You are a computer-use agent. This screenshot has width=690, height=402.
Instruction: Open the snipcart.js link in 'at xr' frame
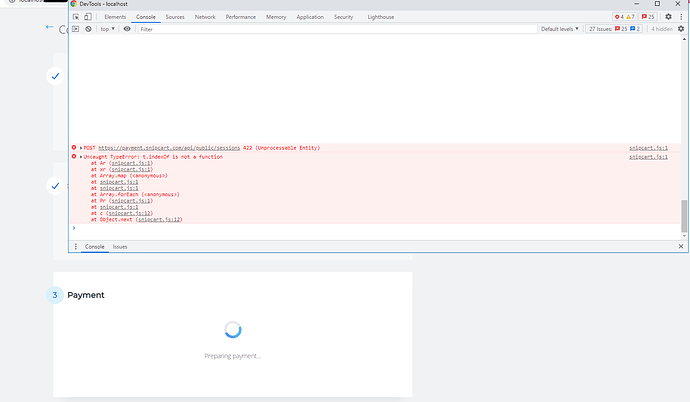point(131,169)
